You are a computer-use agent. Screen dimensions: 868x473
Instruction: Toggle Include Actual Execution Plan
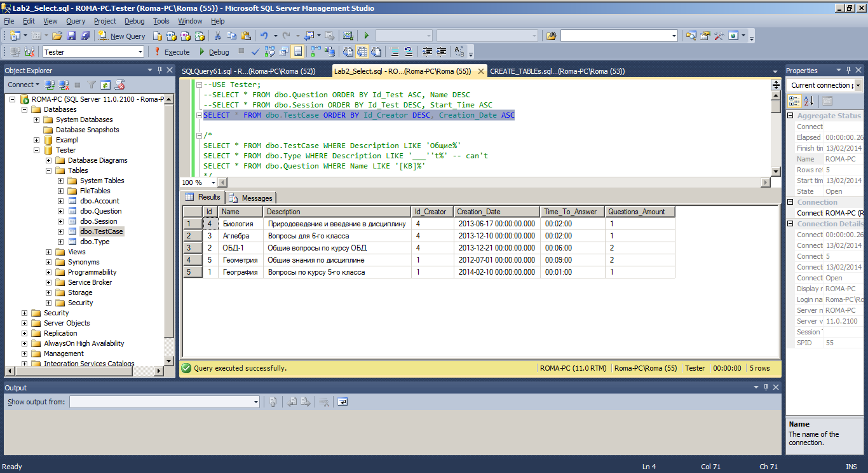tap(316, 52)
